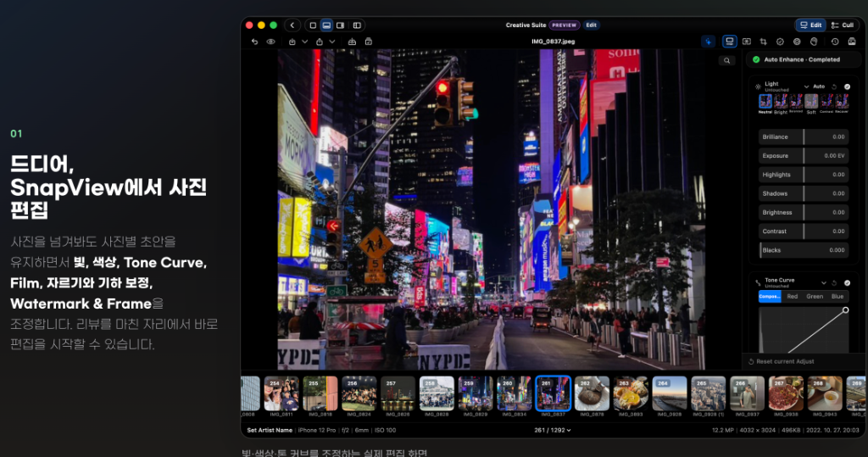Click the rightmost drafts box toolbar icon
The image size is (868, 457).
(x=852, y=42)
